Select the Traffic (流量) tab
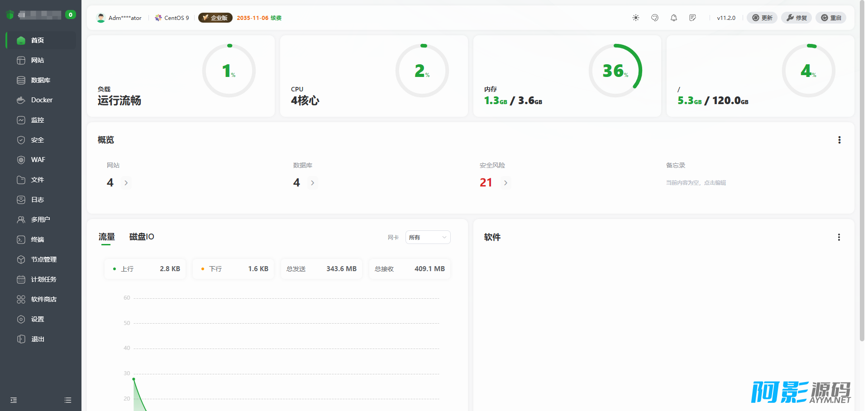This screenshot has width=868, height=411. click(x=106, y=237)
